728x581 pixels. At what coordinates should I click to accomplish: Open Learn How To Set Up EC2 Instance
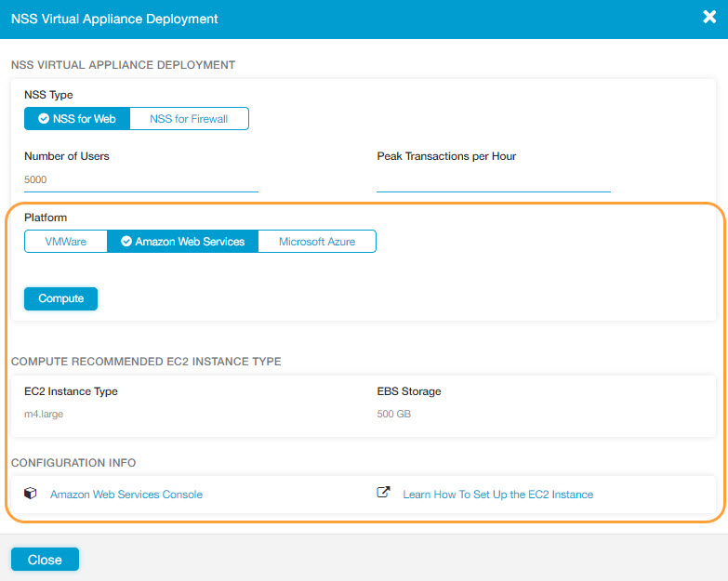497,495
